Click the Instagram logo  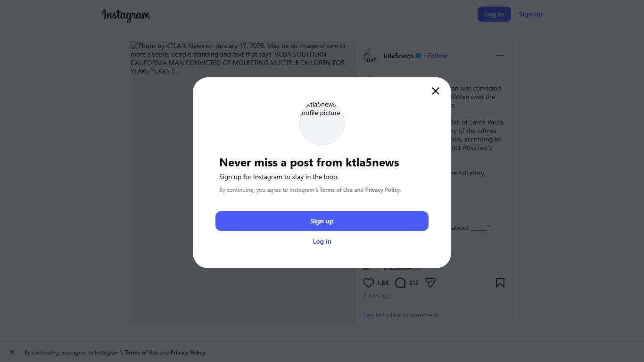click(126, 15)
